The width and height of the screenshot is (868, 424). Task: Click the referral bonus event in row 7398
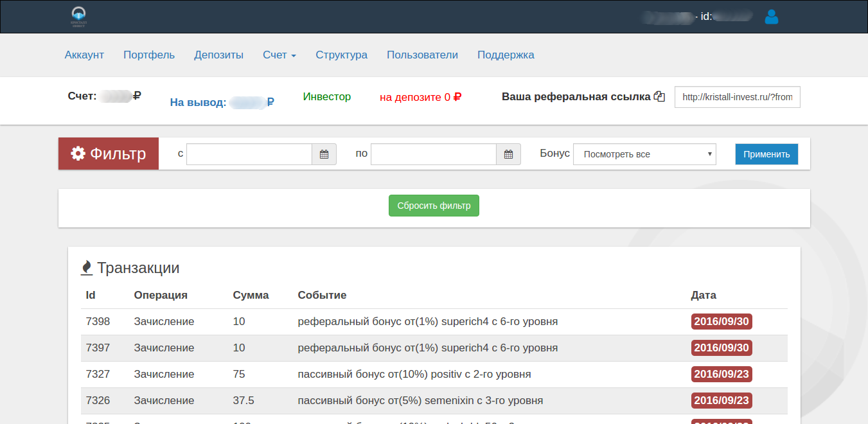click(427, 322)
